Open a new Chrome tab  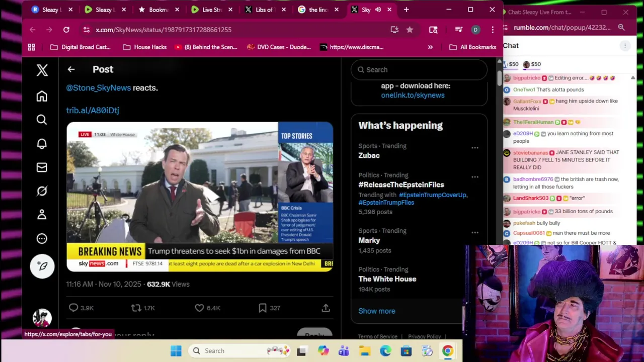click(x=406, y=10)
